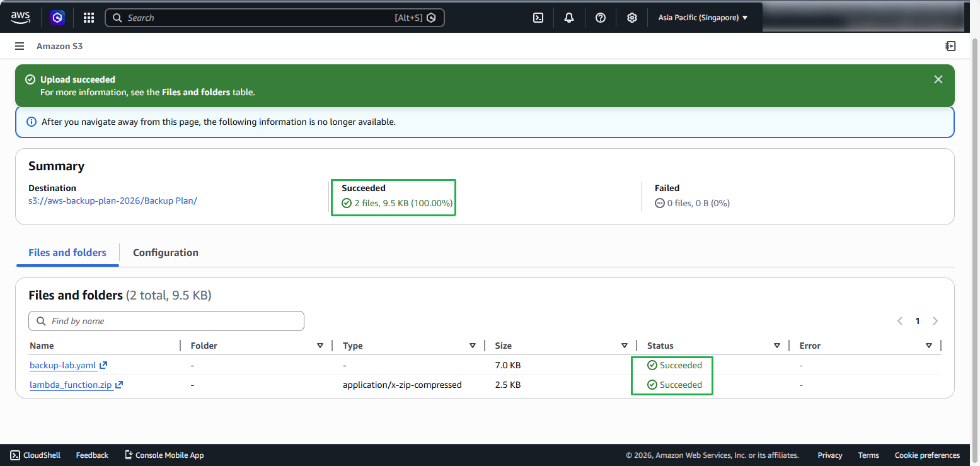Click external link icon beside backup-lab.yaml
Image resolution: width=980 pixels, height=466 pixels.
(x=103, y=365)
